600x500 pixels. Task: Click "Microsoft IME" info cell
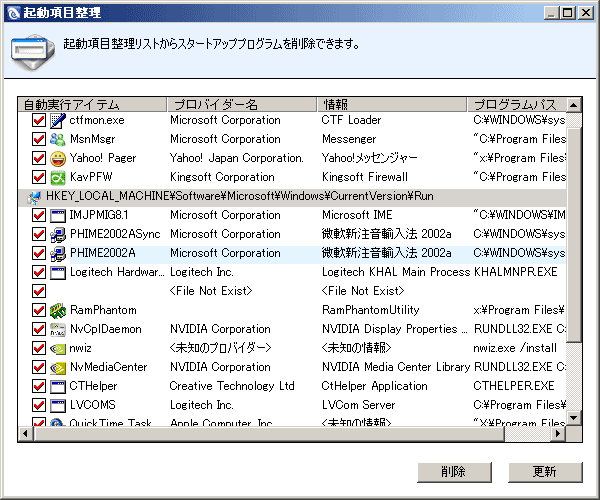tap(357, 215)
